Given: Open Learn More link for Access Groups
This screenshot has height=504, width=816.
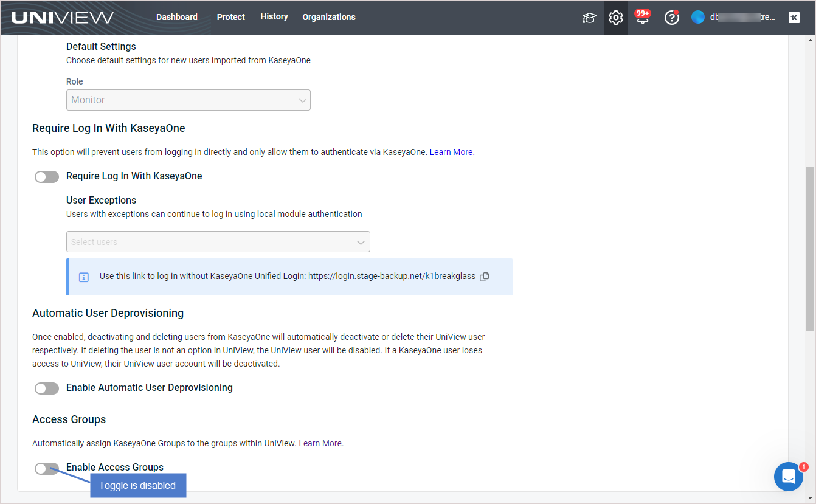Looking at the screenshot, I should click(x=321, y=443).
